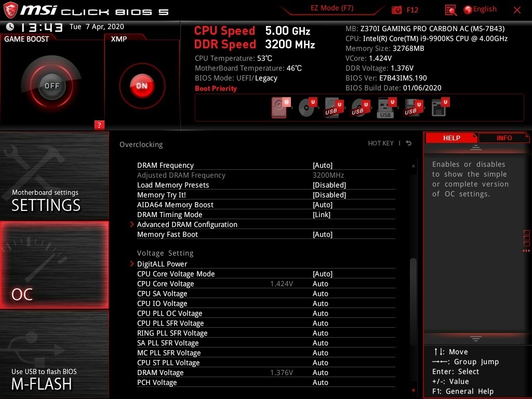
Task: Switch to the INFO tab
Action: point(504,138)
